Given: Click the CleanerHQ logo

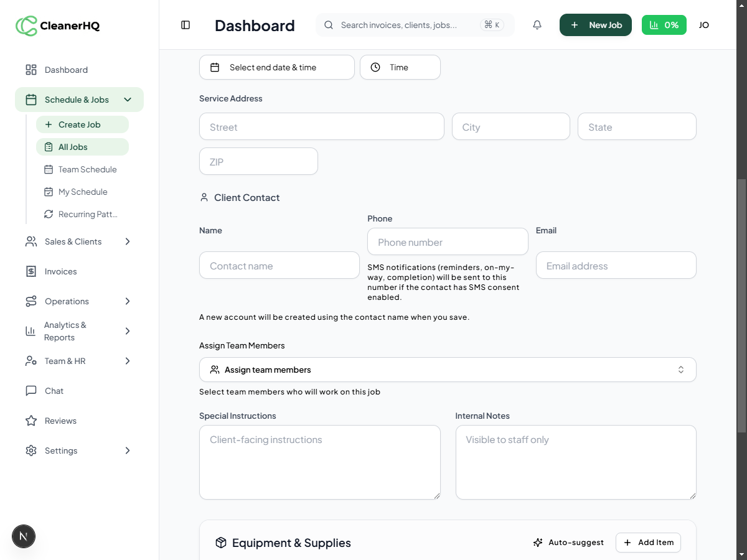Looking at the screenshot, I should click(57, 26).
